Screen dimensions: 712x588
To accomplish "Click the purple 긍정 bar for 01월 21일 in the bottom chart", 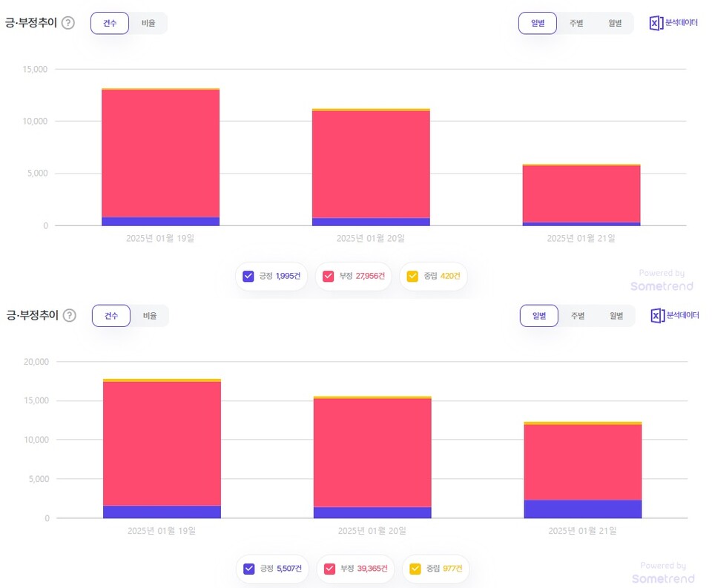I will (582, 509).
